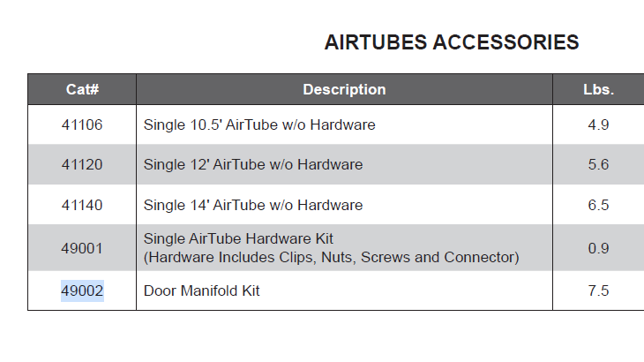Click the Cat# column header

(x=82, y=90)
